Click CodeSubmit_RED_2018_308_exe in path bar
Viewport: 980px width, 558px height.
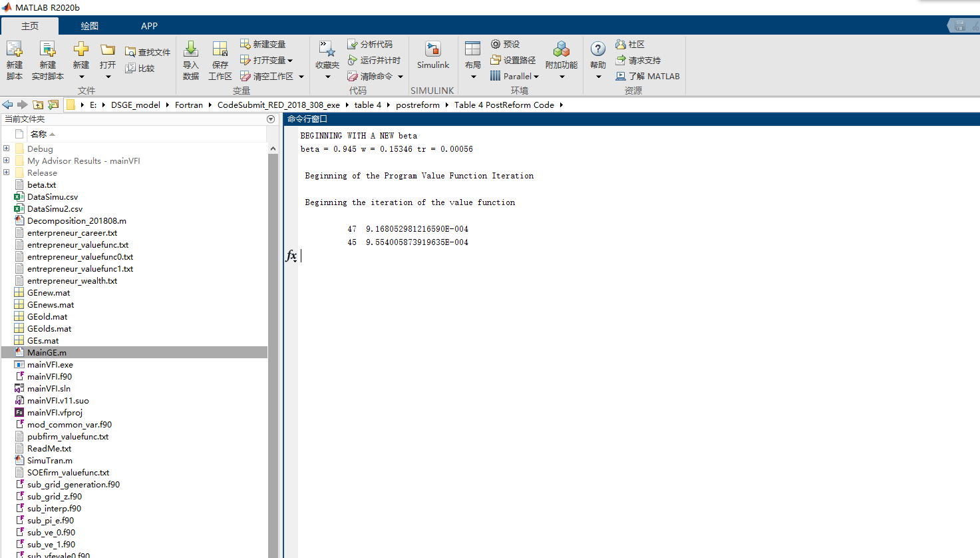pos(279,105)
